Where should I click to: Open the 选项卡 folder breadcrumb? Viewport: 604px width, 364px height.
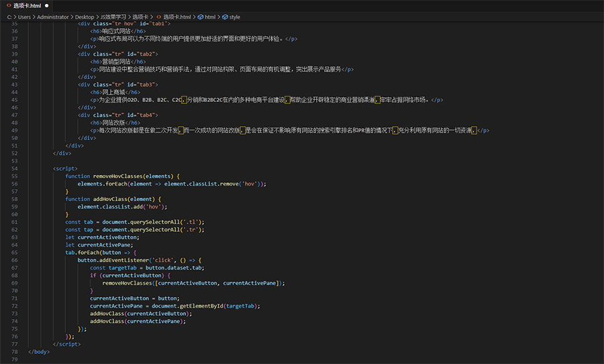[x=140, y=17]
